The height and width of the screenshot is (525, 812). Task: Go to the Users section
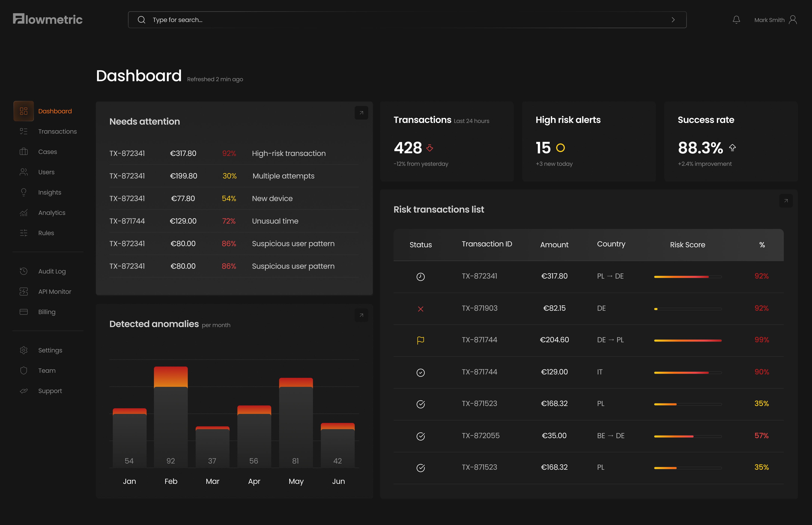[46, 172]
